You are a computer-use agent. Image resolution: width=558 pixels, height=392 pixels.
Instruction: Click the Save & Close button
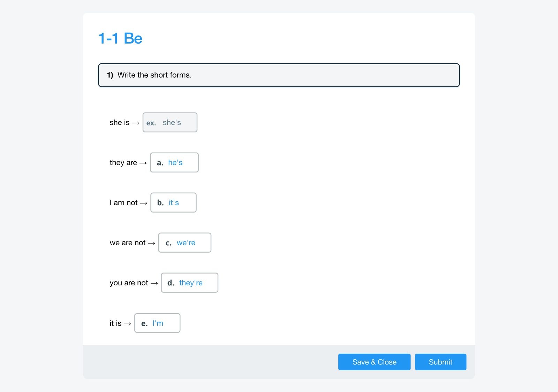pyautogui.click(x=374, y=362)
